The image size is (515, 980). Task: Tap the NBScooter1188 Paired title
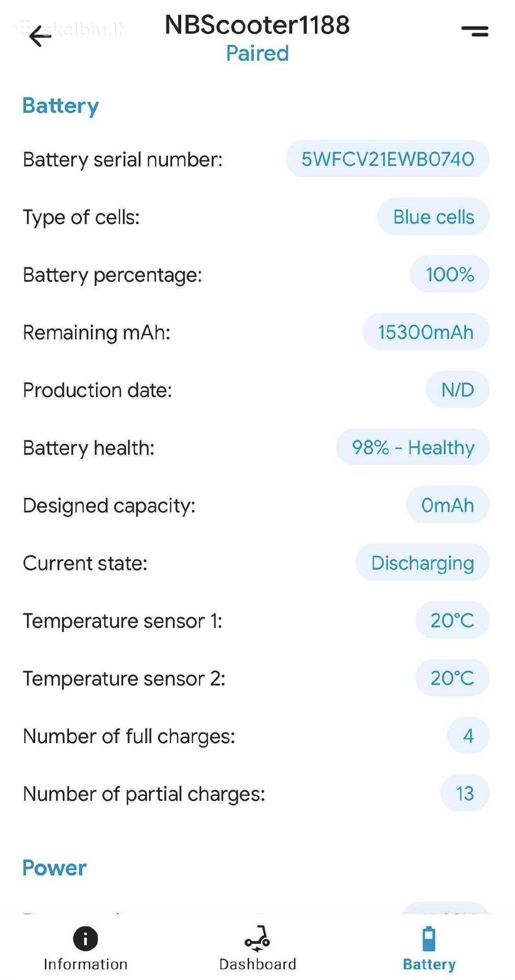tap(257, 38)
